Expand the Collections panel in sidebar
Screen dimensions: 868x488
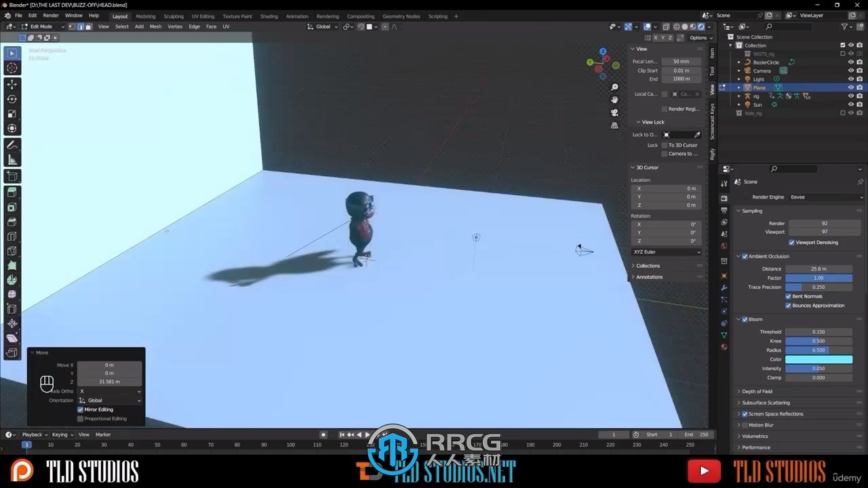[648, 266]
